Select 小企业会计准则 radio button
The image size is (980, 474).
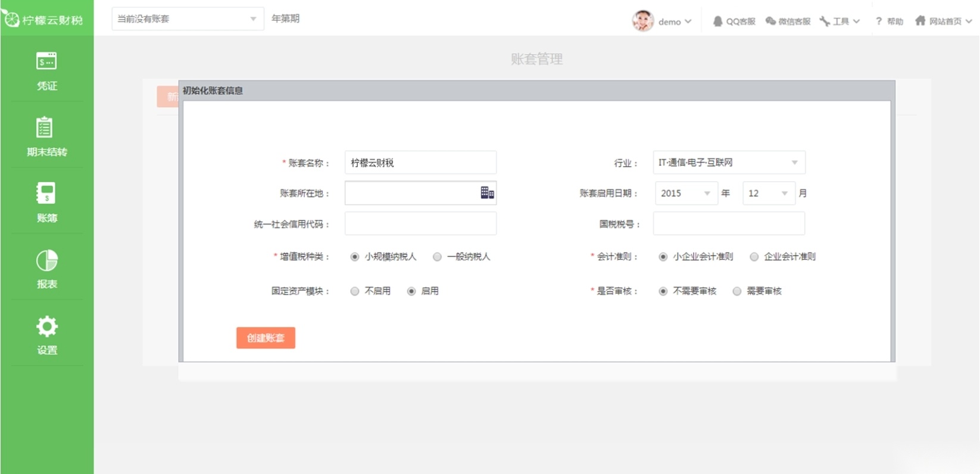pos(663,257)
